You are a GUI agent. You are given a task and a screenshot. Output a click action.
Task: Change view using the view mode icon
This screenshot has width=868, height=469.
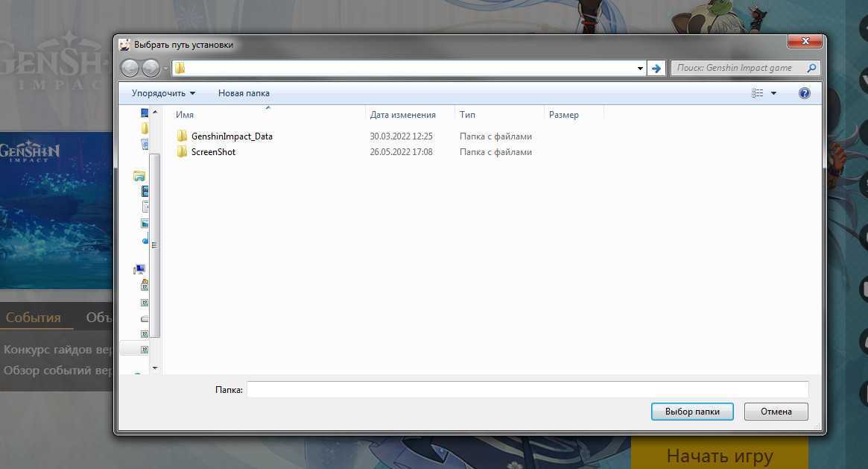tap(758, 93)
